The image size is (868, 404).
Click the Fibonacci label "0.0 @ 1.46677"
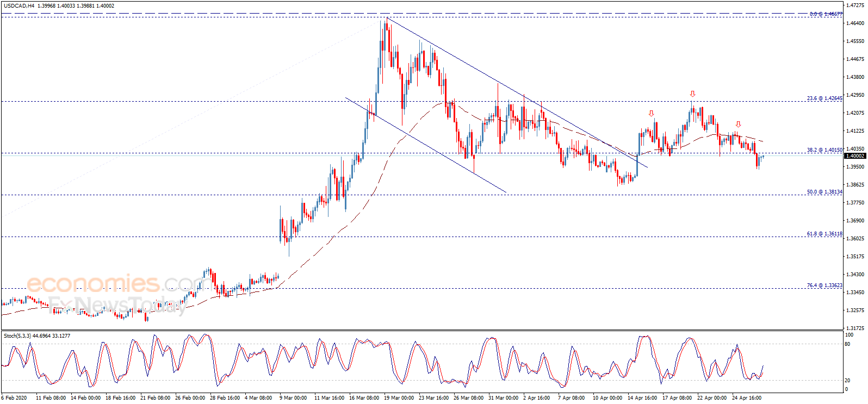pyautogui.click(x=826, y=14)
